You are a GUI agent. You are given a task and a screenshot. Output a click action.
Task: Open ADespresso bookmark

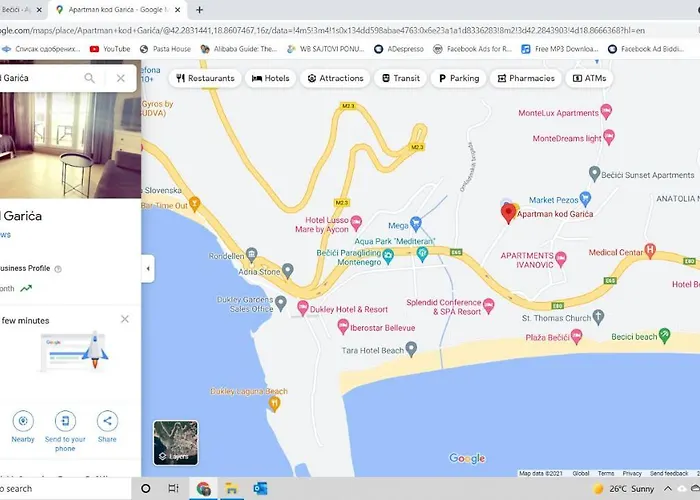click(x=399, y=49)
